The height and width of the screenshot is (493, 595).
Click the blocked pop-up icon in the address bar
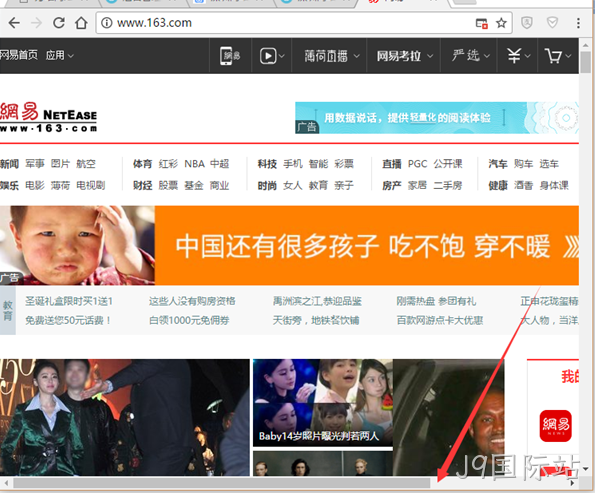point(482,24)
